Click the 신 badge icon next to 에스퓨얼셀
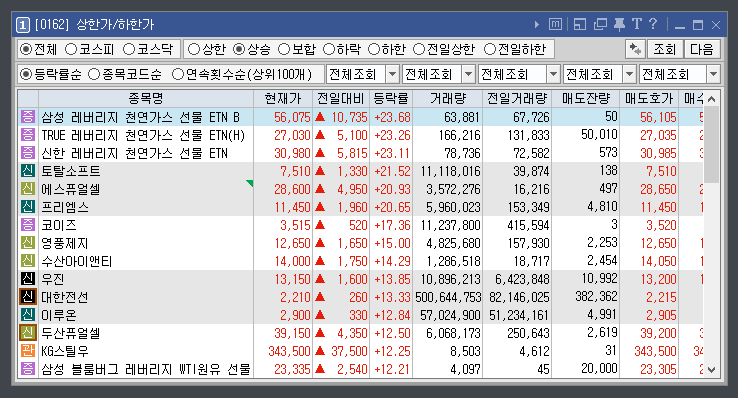The width and height of the screenshot is (738, 398). (x=28, y=189)
